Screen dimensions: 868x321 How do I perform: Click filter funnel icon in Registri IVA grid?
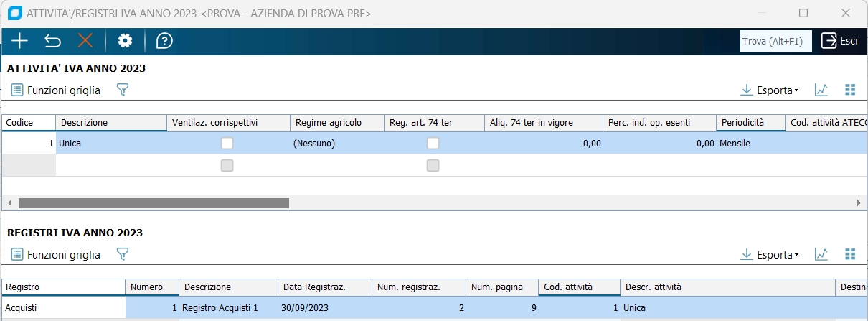click(x=123, y=254)
